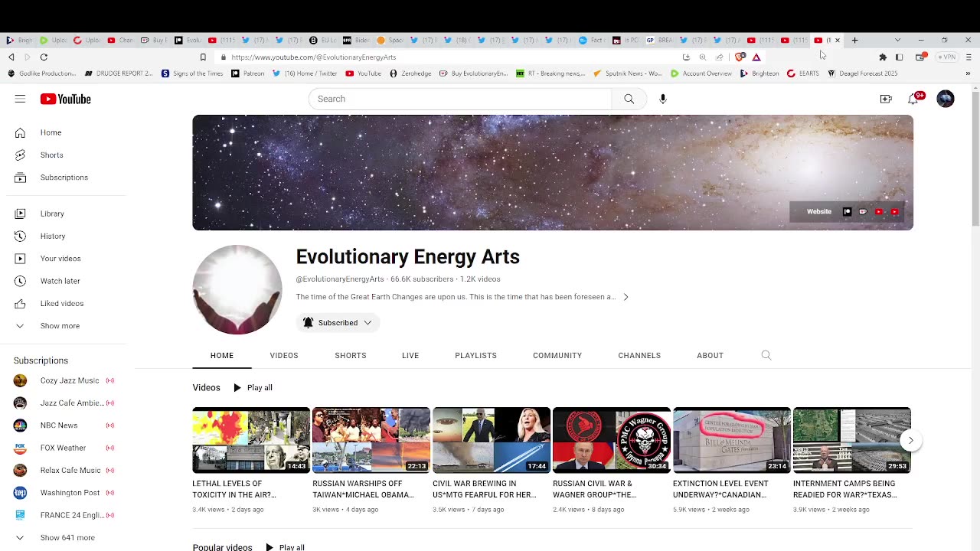Image resolution: width=980 pixels, height=551 pixels.
Task: Click the YouTube search input field
Action: click(460, 99)
